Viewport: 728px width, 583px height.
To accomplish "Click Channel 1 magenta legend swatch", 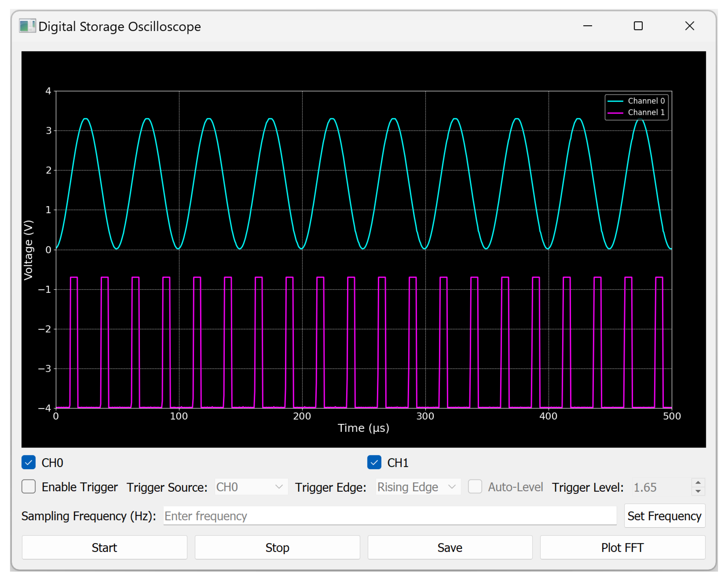I will click(x=615, y=113).
